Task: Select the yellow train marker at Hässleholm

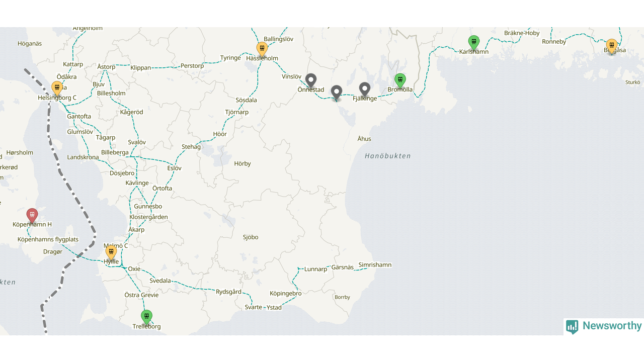Action: (262, 49)
